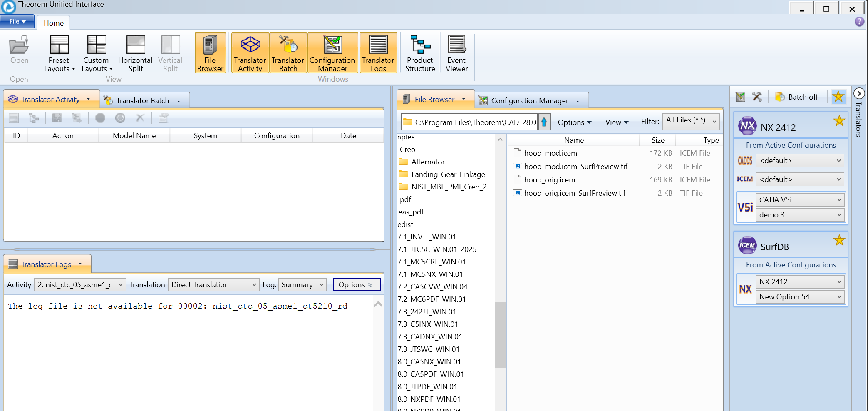Click the Open ribbon icon
The height and width of the screenshot is (411, 868).
pyautogui.click(x=19, y=50)
